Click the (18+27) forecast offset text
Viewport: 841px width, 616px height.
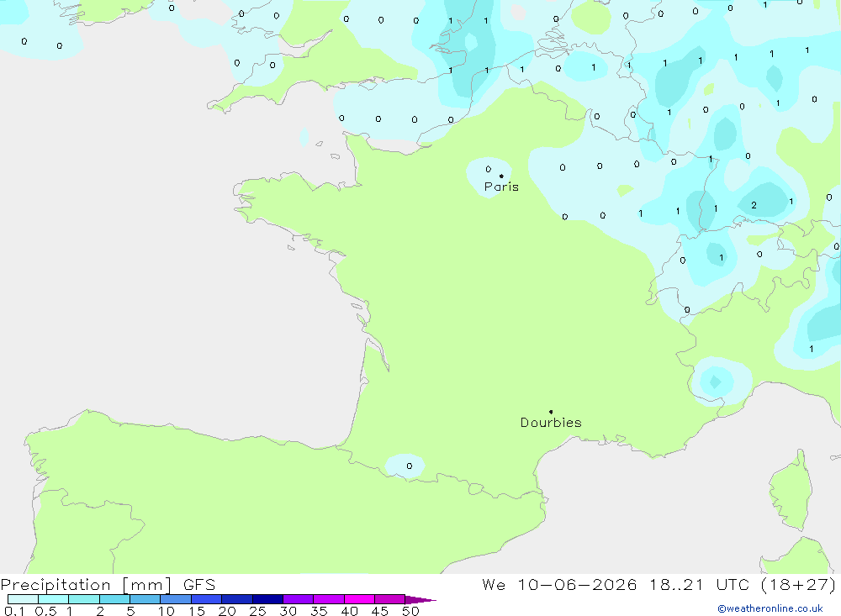point(799,584)
